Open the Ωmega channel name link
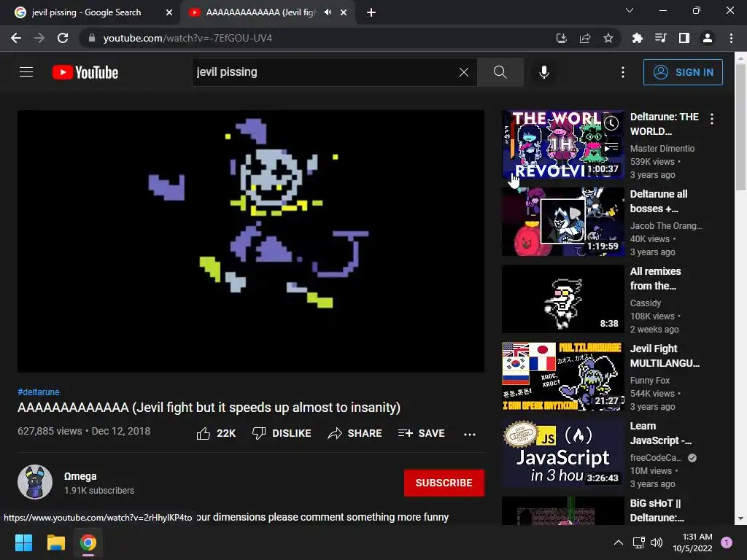 click(80, 476)
